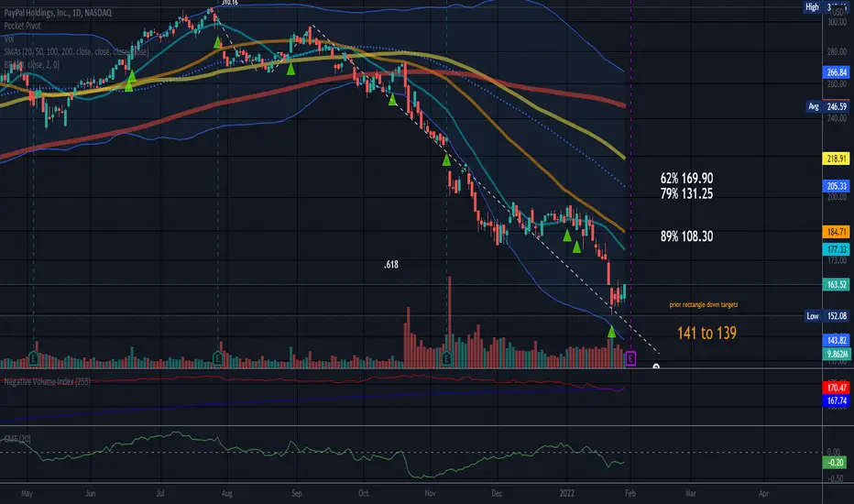Click the 300.00 price scale label
This screenshot has height=504, width=854.
[x=837, y=22]
